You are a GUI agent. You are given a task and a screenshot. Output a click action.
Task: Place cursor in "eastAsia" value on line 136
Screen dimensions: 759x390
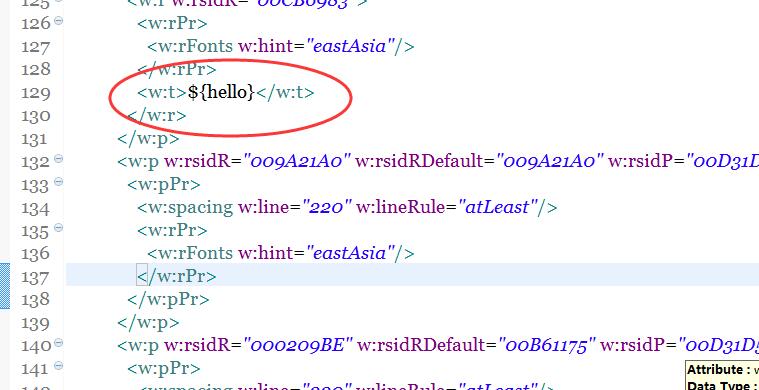[x=349, y=253]
